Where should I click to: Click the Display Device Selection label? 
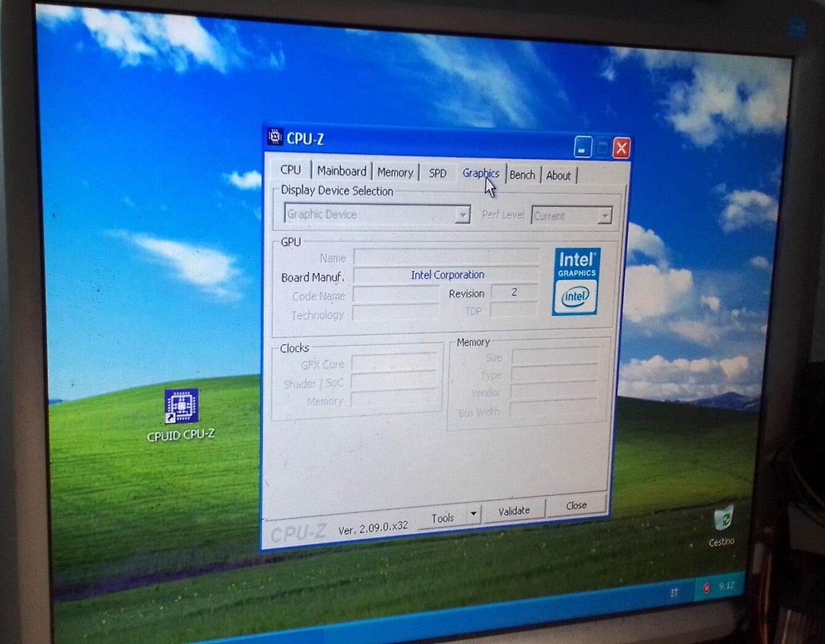pyautogui.click(x=337, y=191)
